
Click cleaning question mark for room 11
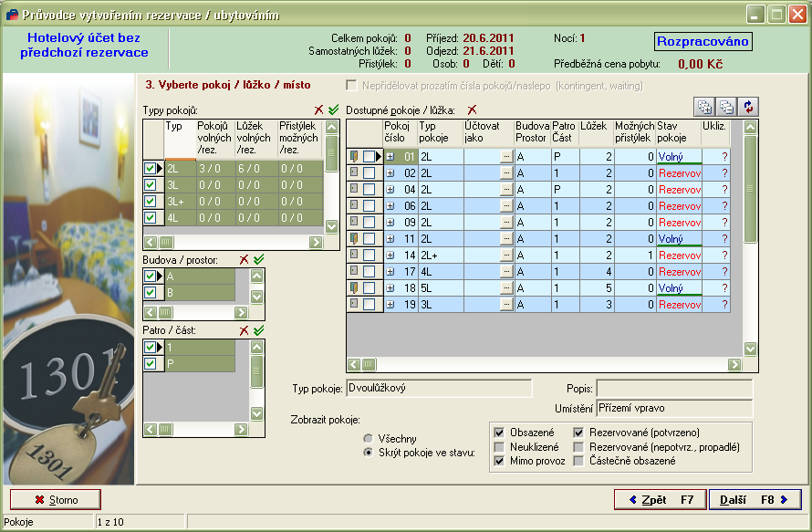[x=724, y=239]
